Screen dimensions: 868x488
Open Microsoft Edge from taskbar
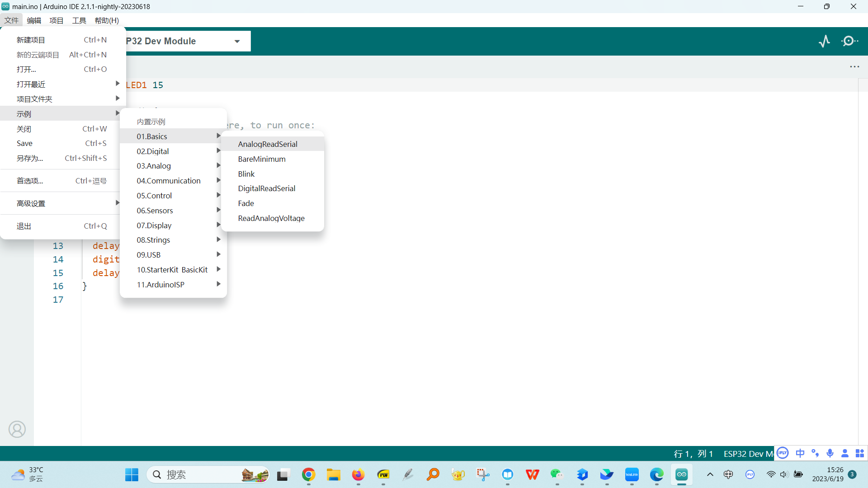(657, 474)
